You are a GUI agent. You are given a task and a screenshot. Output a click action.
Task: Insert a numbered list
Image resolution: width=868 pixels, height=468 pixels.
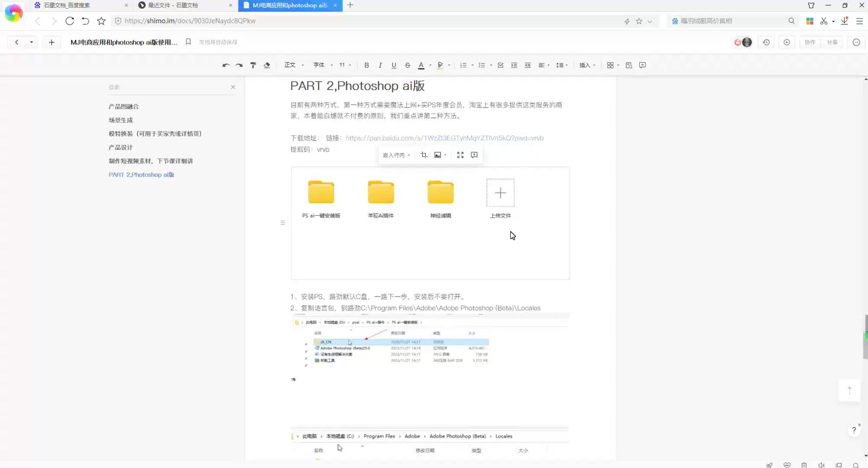click(x=463, y=65)
